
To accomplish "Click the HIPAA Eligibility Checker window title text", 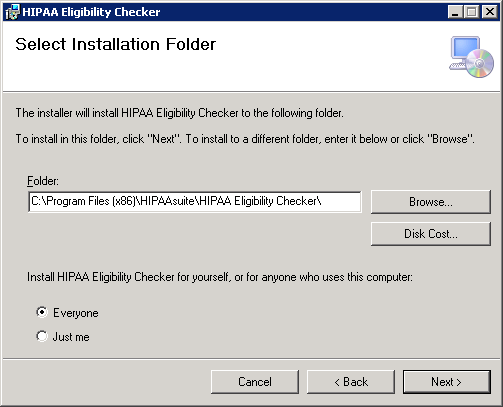I will (91, 12).
